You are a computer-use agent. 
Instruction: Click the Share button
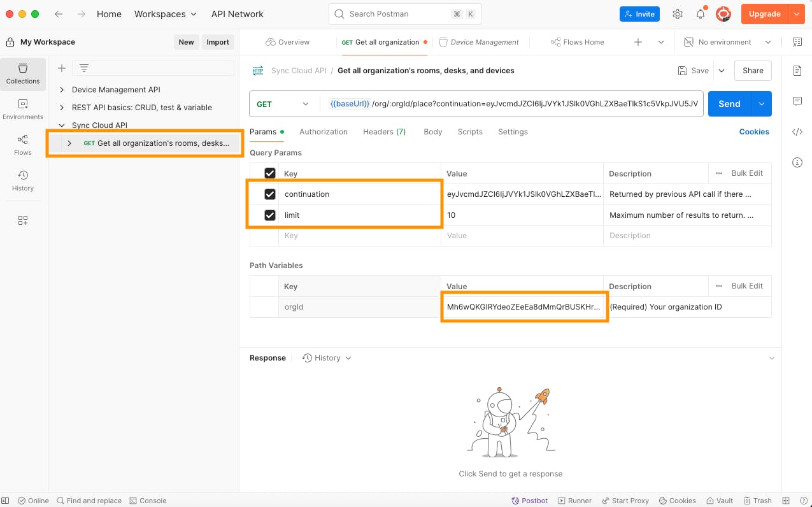pos(753,71)
